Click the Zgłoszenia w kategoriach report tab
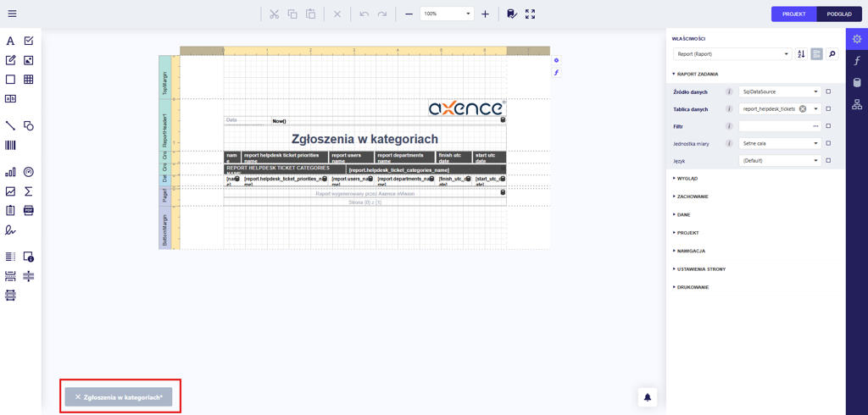Image resolution: width=868 pixels, height=415 pixels. coord(119,397)
